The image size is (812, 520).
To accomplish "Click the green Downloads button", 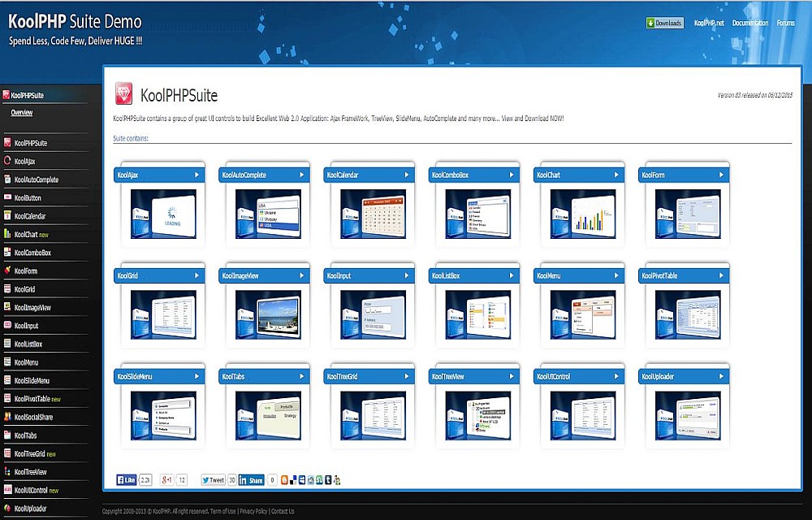I will coord(665,23).
